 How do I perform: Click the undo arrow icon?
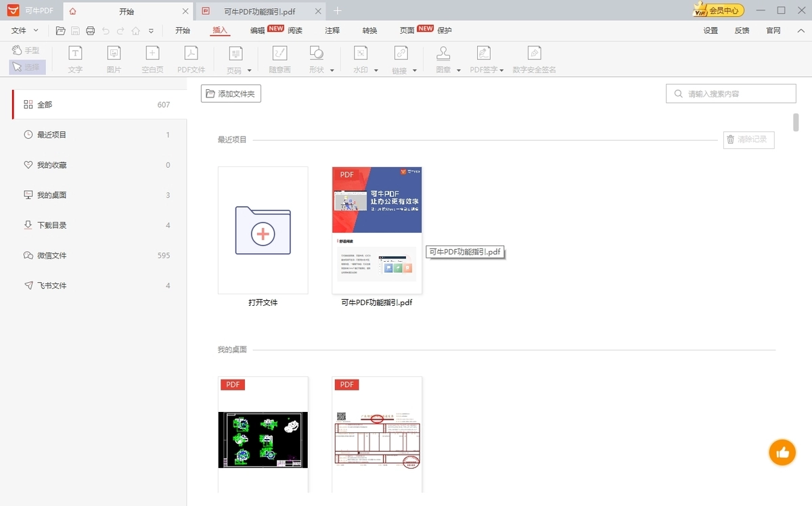(x=106, y=30)
